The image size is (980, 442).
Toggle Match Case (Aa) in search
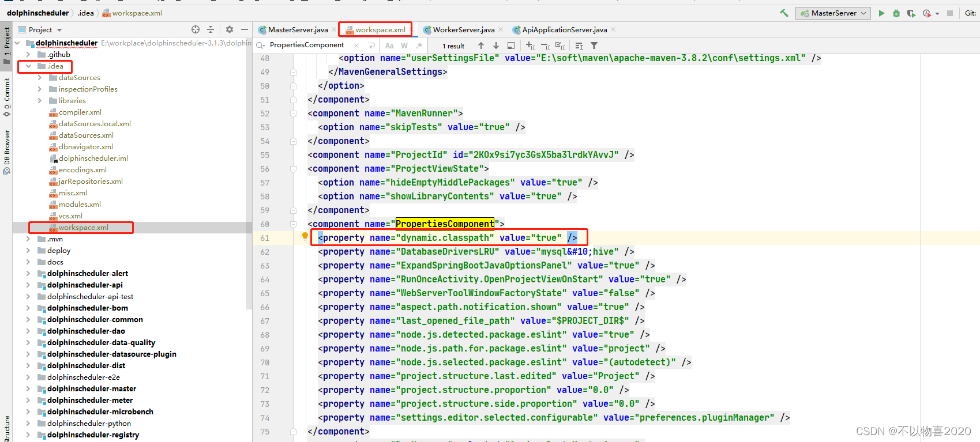(x=389, y=46)
